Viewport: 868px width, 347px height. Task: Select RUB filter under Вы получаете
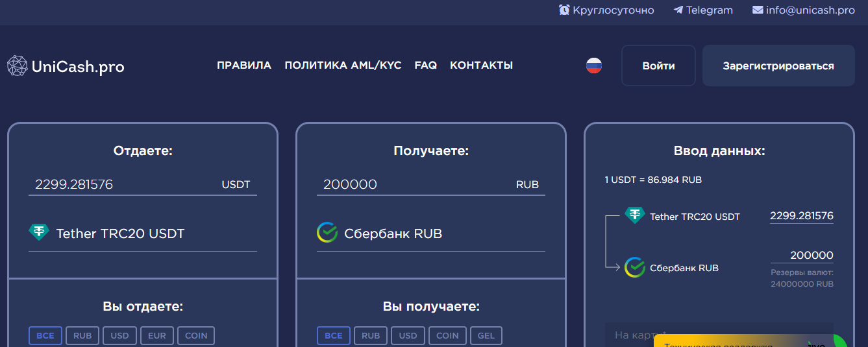pos(371,335)
